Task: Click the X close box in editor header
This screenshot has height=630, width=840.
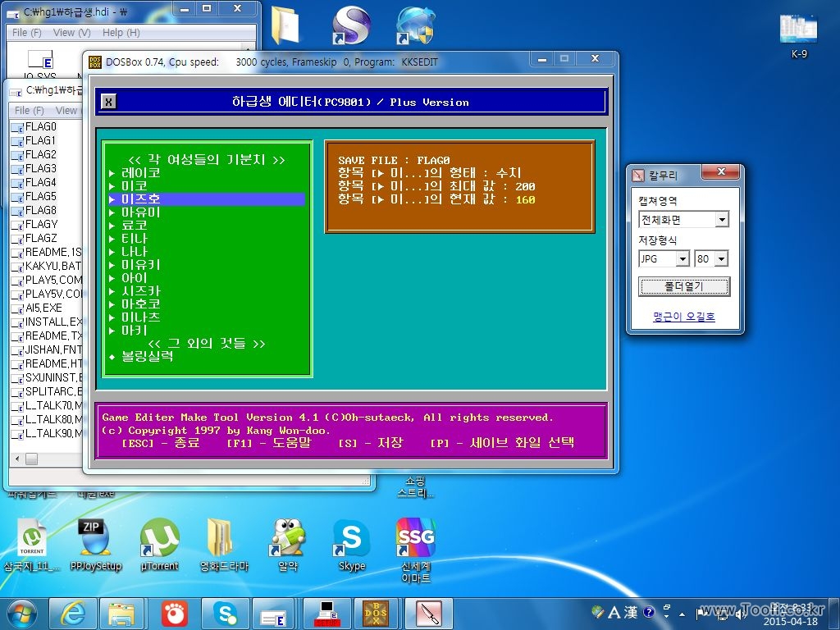Action: 109,102
